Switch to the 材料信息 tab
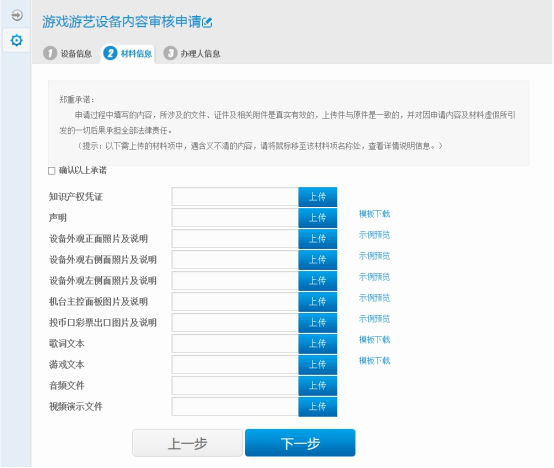The width and height of the screenshot is (554, 468). pos(128,54)
